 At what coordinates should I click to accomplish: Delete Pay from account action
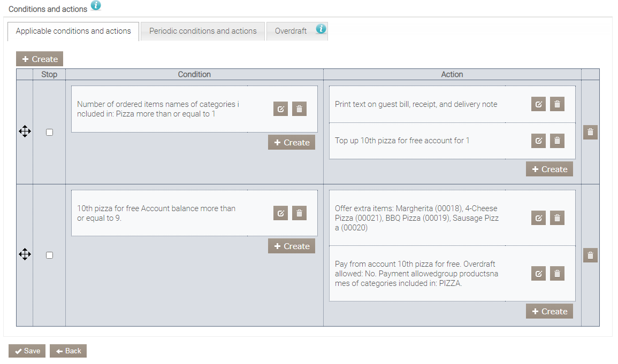point(557,274)
